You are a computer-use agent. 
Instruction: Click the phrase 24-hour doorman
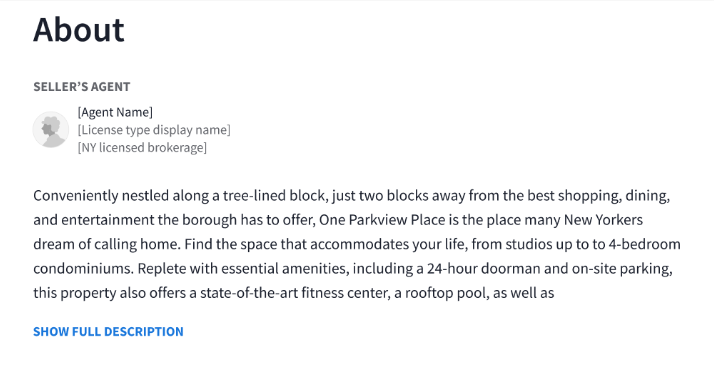coord(484,269)
